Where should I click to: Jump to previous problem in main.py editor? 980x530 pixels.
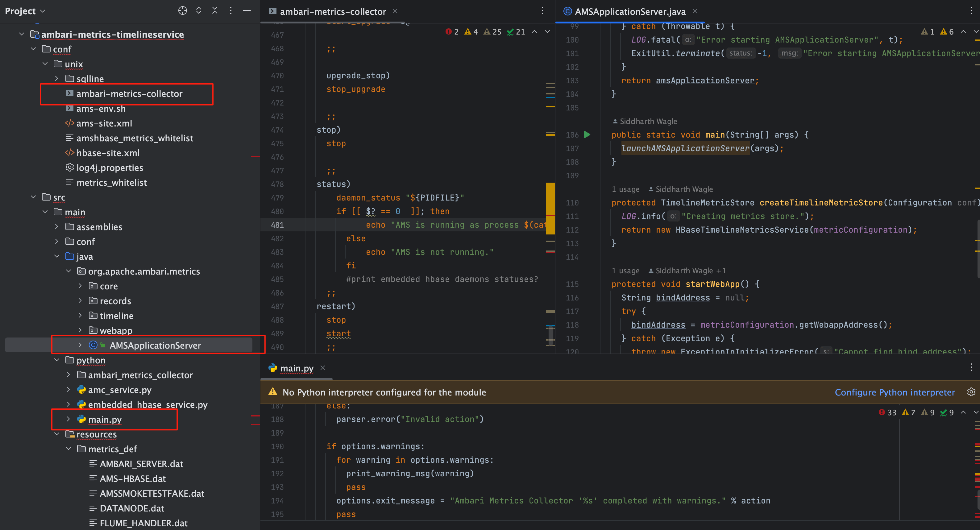pos(963,412)
